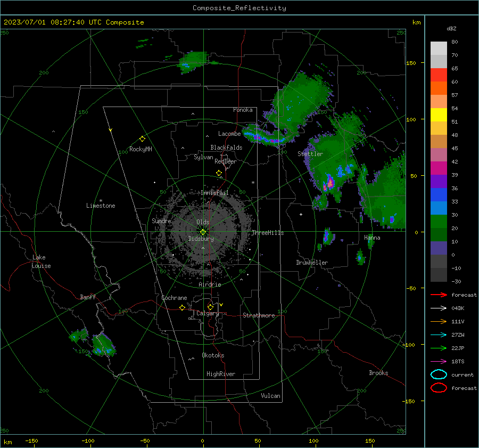Click the Brooks town label

pyautogui.click(x=378, y=373)
